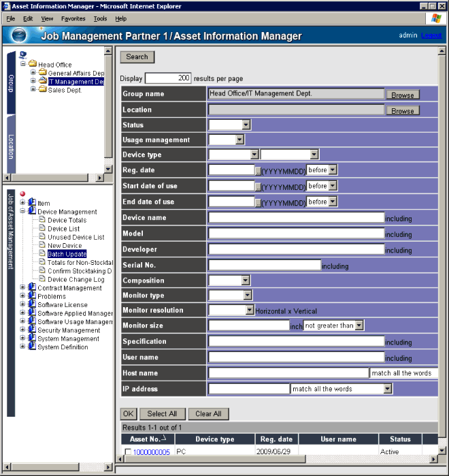
Task: Check the box for asset 1000000005
Action: [128, 452]
